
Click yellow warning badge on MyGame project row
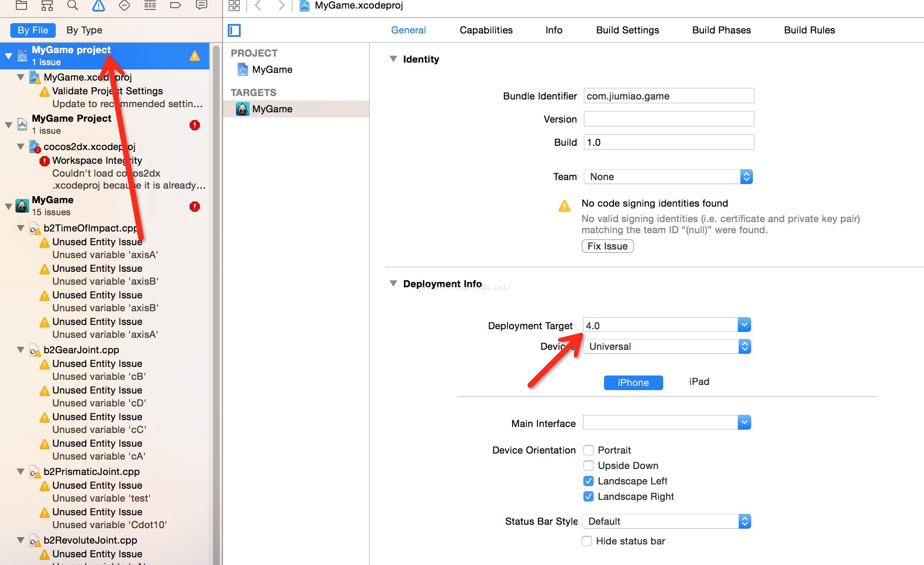pos(195,56)
